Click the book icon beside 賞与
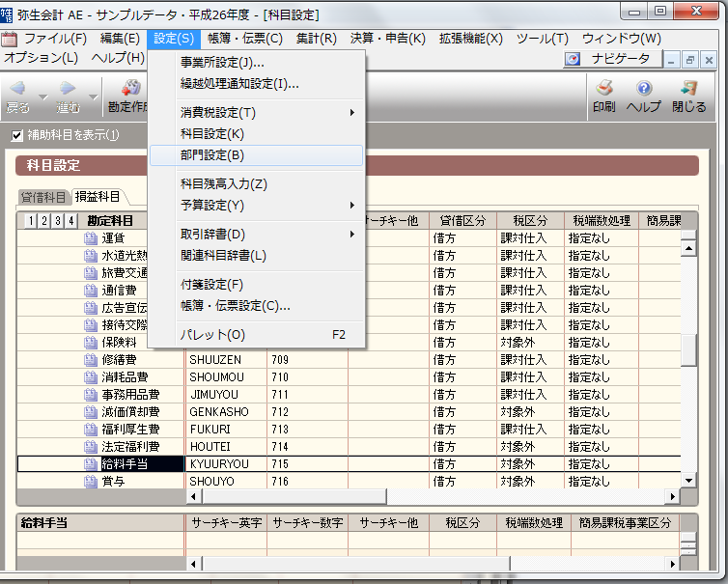This screenshot has width=728, height=584. coord(91,482)
